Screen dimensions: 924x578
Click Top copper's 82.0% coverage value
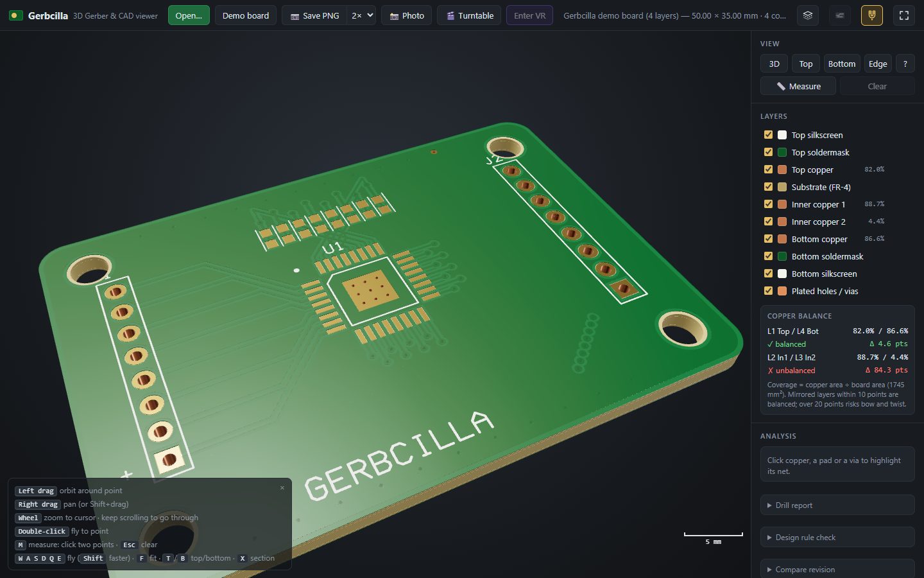click(874, 170)
